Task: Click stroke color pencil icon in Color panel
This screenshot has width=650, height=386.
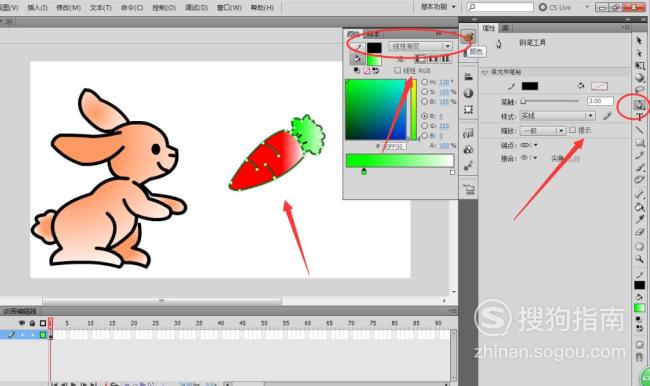Action: [358, 47]
